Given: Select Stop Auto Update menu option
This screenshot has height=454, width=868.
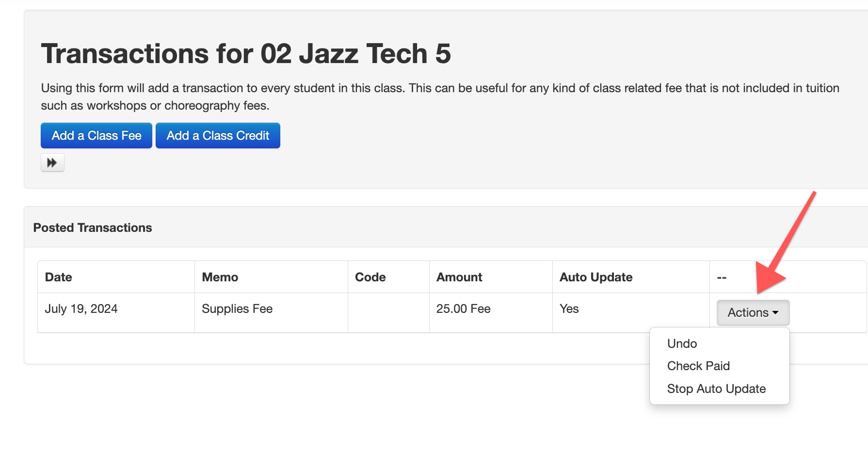Looking at the screenshot, I should coord(716,389).
